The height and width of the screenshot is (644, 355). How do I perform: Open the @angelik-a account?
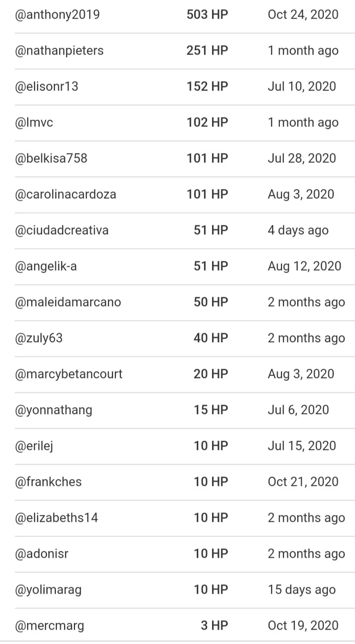pyautogui.click(x=46, y=266)
